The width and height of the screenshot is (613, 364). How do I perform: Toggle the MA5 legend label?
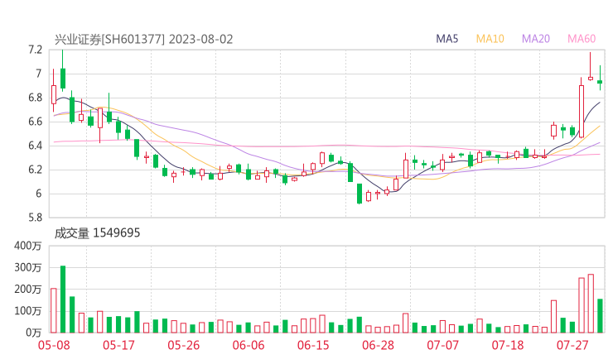[x=446, y=39]
